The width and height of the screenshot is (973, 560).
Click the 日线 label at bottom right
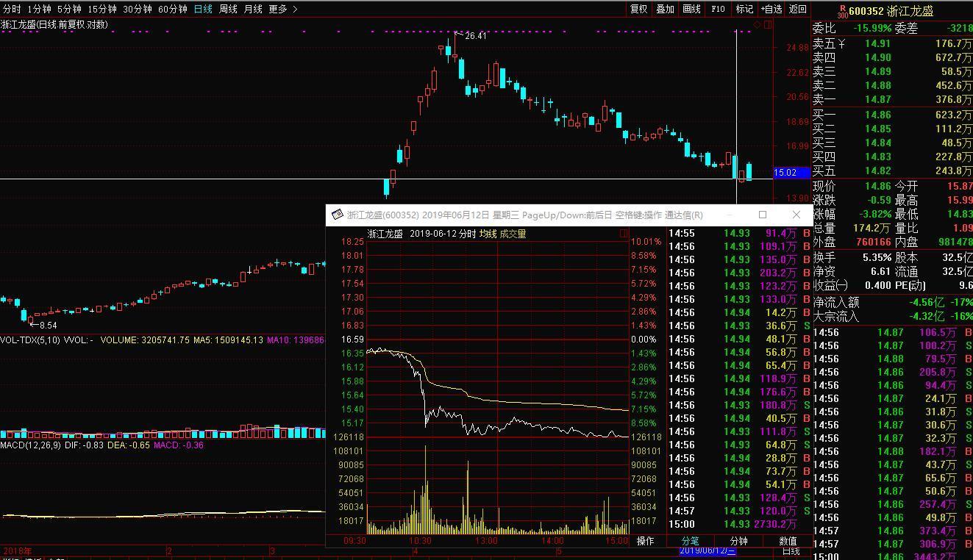[791, 551]
